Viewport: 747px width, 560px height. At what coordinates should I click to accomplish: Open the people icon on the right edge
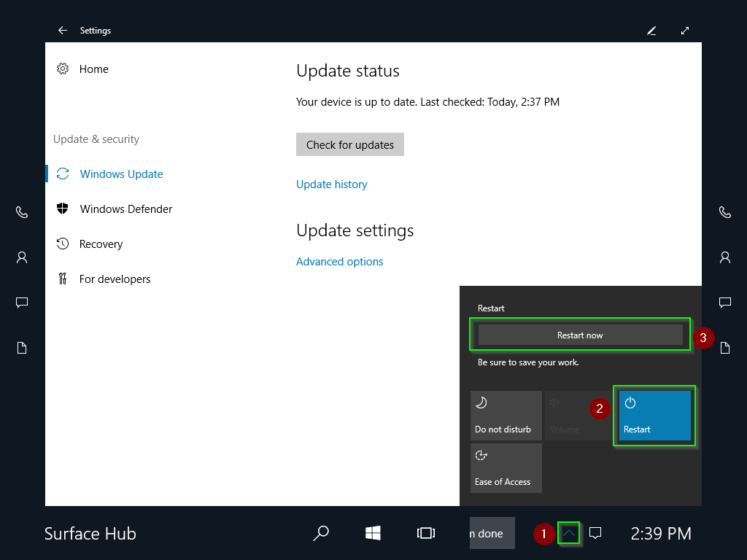(724, 257)
